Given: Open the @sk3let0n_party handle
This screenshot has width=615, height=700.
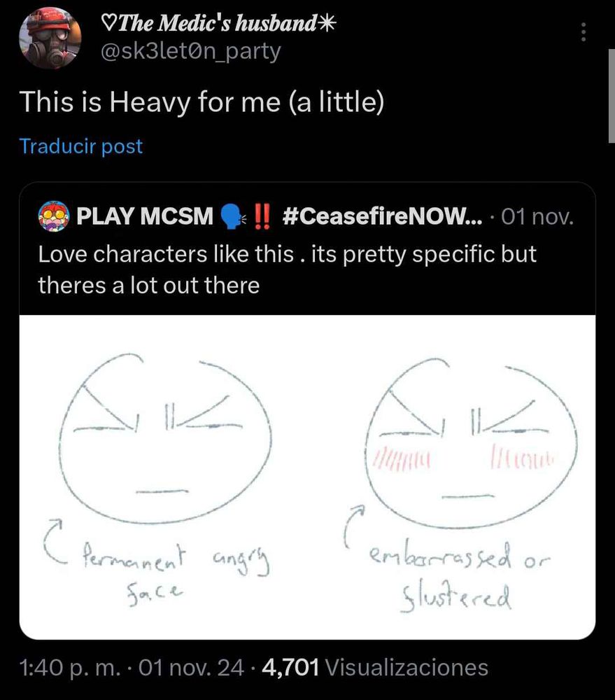Looking at the screenshot, I should click(x=191, y=51).
